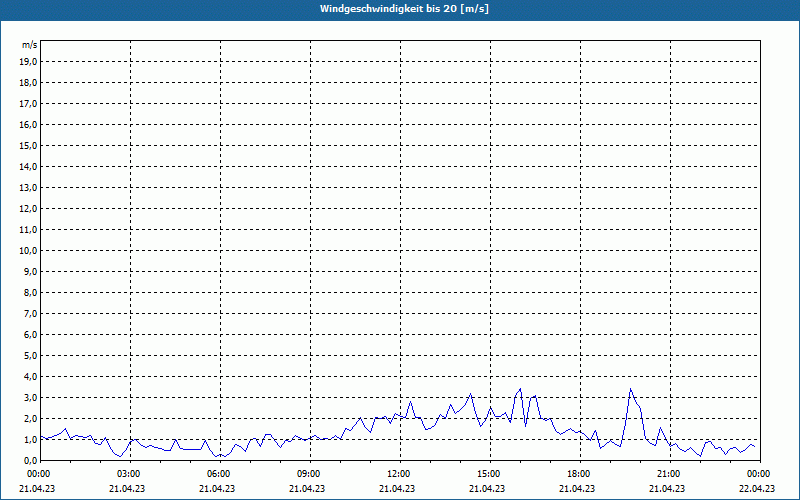The image size is (800, 500).
Task: Click the 11,0 y-axis label
Action: (28, 230)
